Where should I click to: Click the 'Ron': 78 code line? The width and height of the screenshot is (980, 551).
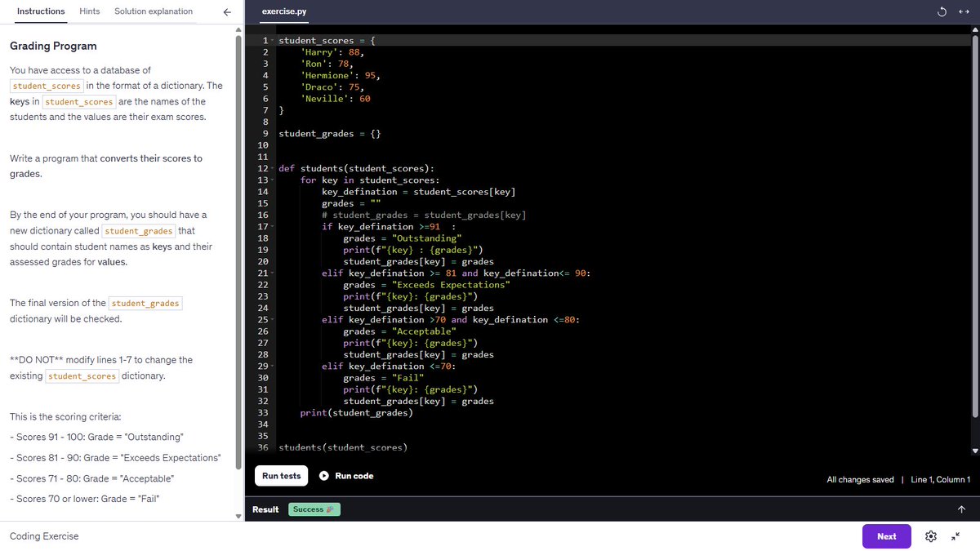click(327, 64)
